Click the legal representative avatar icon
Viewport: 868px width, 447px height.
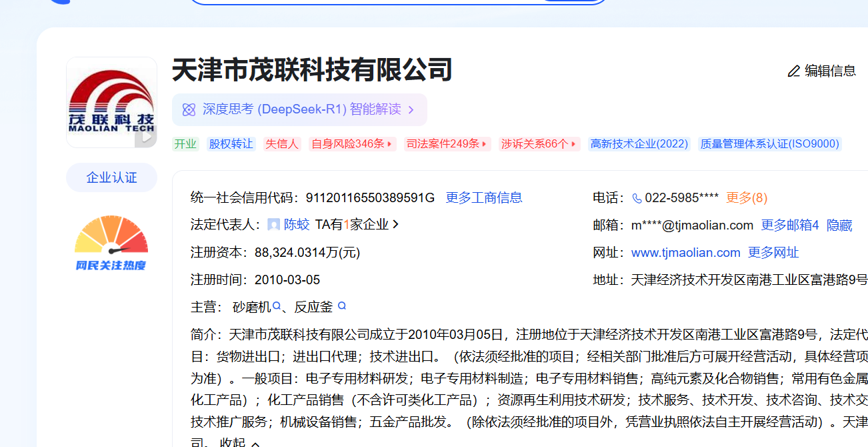273,225
